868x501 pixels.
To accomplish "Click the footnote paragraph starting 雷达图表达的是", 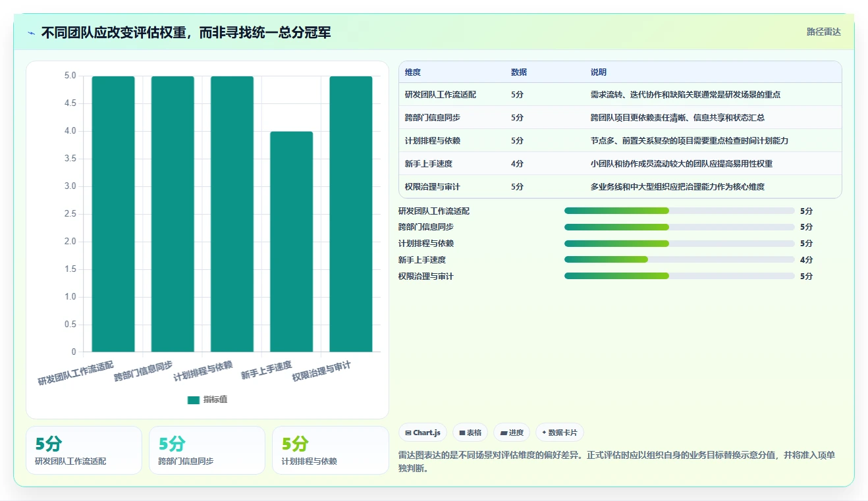I will click(x=617, y=461).
